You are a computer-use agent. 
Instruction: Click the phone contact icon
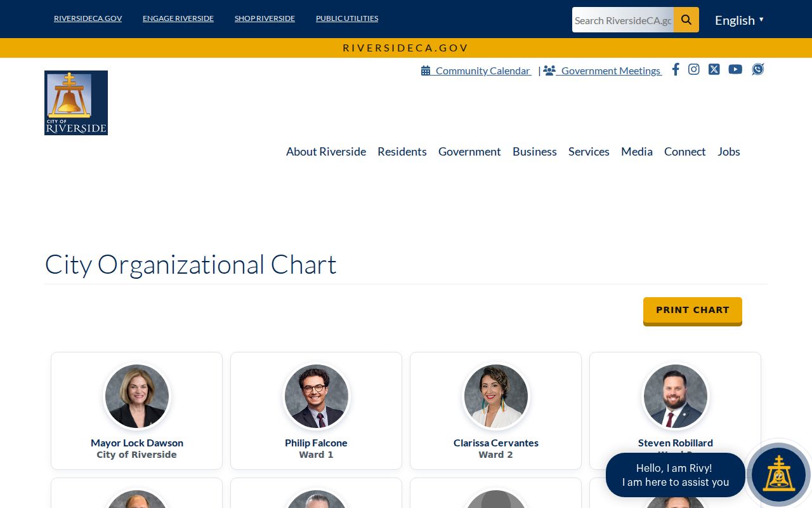[758, 69]
